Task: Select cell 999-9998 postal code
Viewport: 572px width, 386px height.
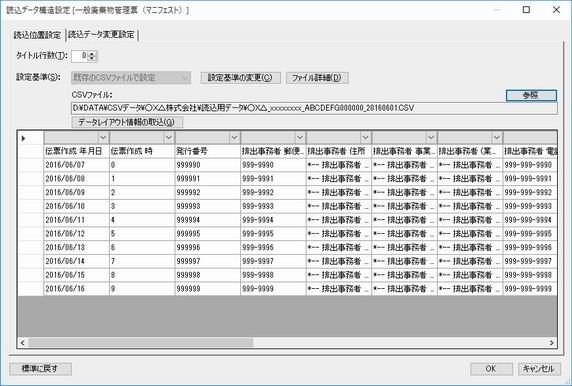Action: [x=273, y=275]
